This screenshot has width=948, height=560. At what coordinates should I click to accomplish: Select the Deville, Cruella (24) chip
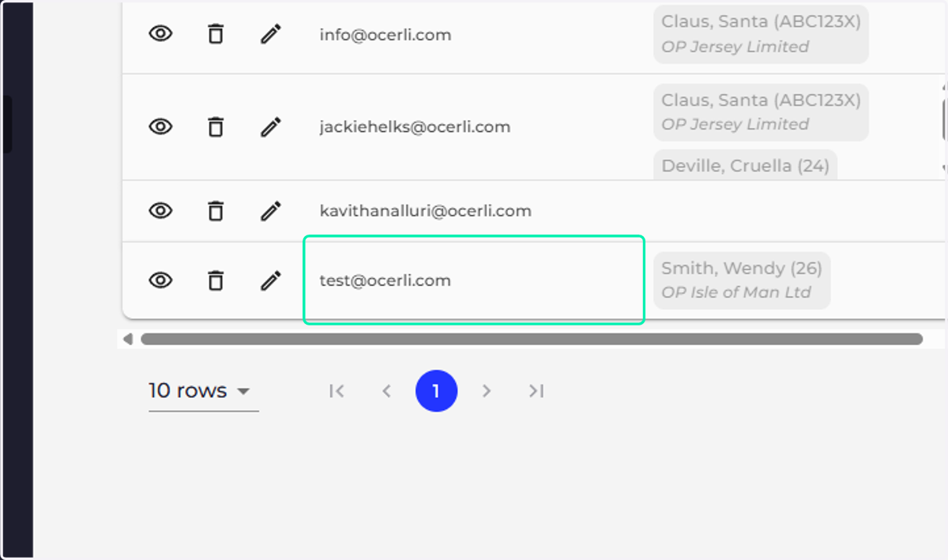[745, 165]
